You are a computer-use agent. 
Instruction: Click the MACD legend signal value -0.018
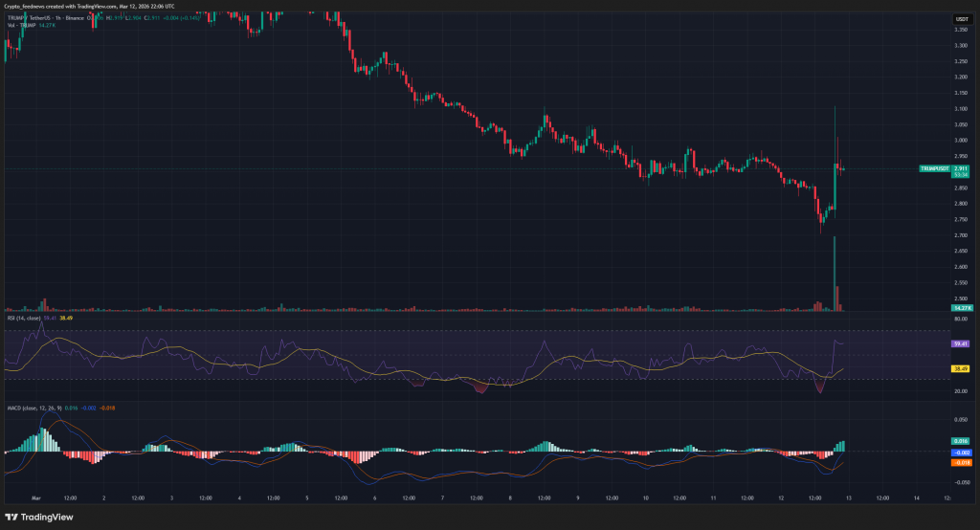point(108,409)
